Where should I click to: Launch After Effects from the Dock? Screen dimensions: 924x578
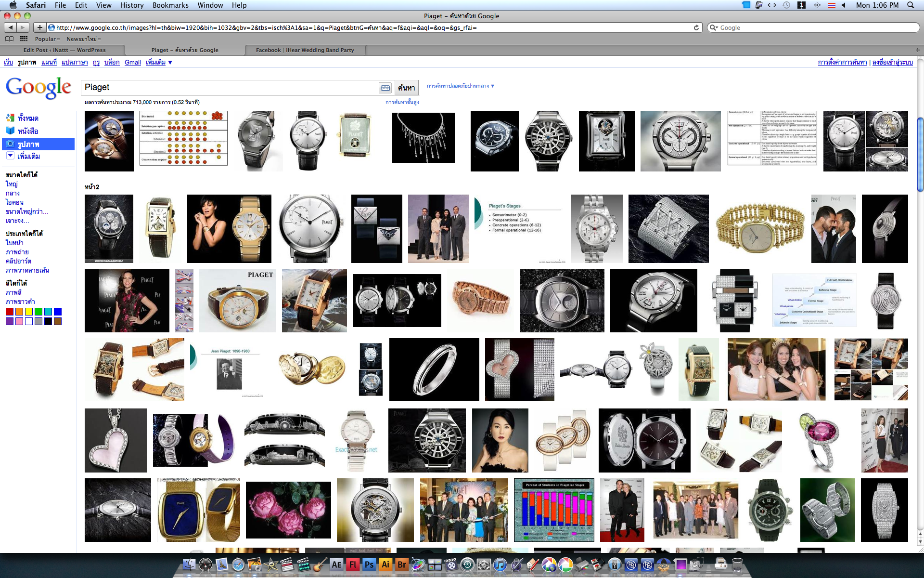point(336,565)
